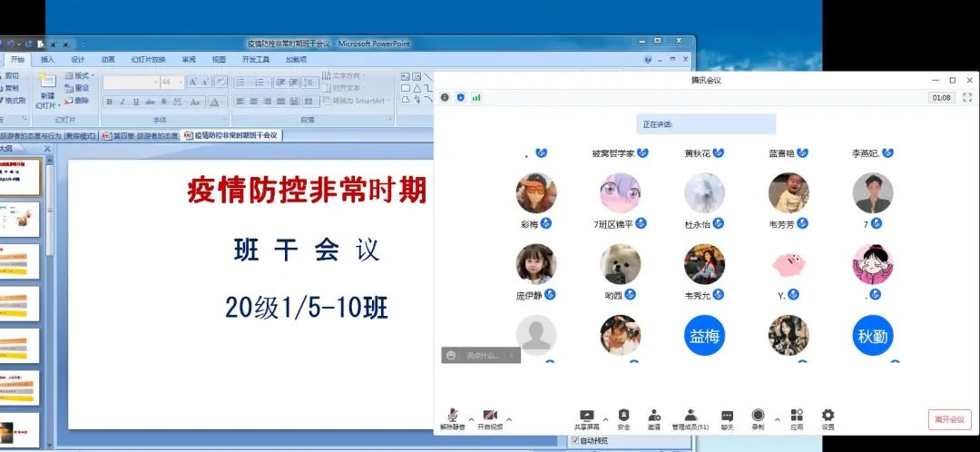
Task: Open the Invite (邀请) participants icon
Action: [653, 418]
